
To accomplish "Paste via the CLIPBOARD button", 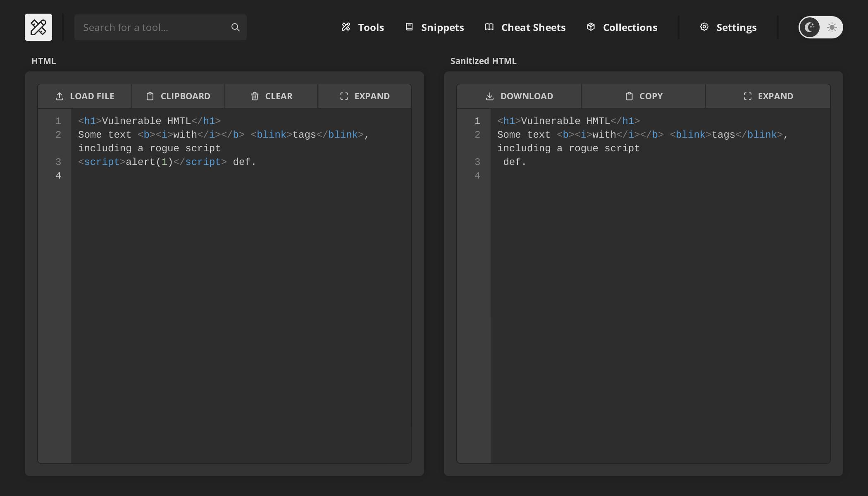I will click(x=178, y=96).
